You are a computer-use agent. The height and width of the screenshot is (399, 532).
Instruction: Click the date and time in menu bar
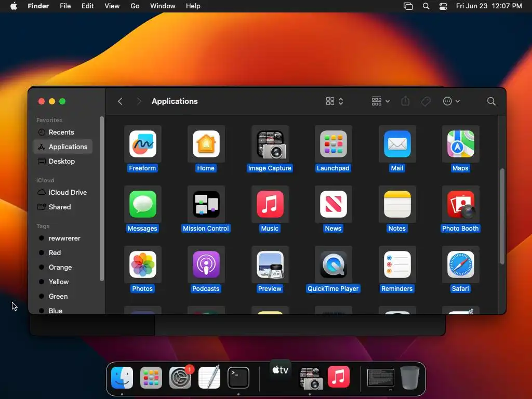[489, 6]
